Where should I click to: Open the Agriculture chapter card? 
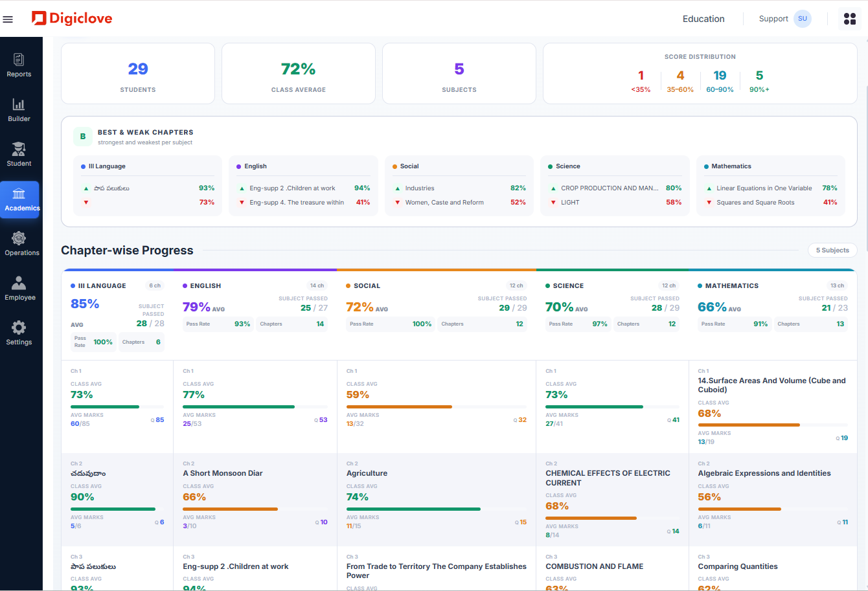click(x=437, y=499)
